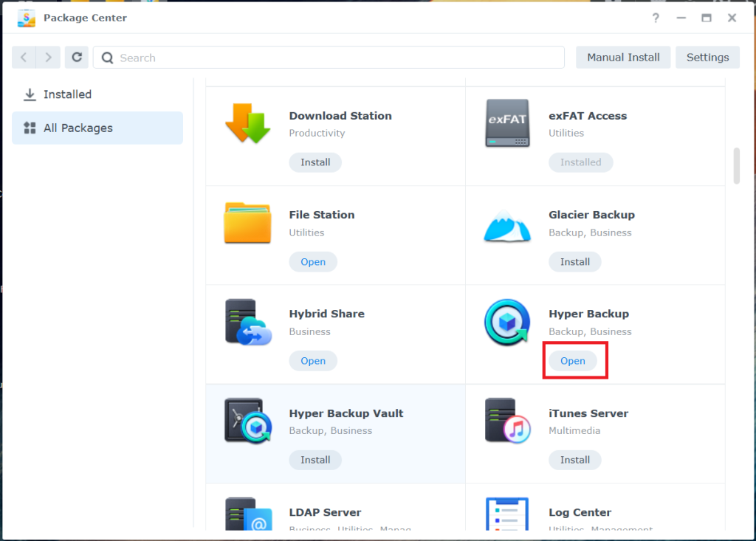Click the Glacier Backup mountain icon
This screenshot has height=541, width=756.
pos(507,225)
